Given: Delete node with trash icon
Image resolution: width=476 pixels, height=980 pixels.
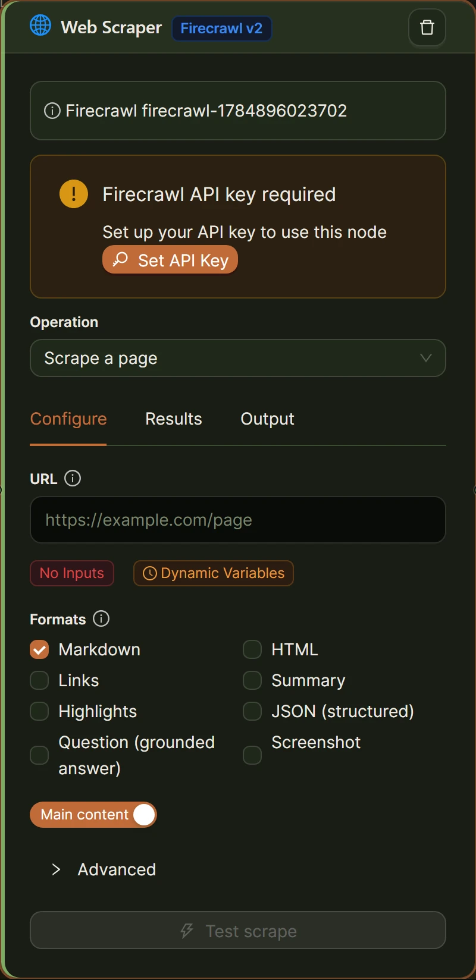Looking at the screenshot, I should coord(427,27).
